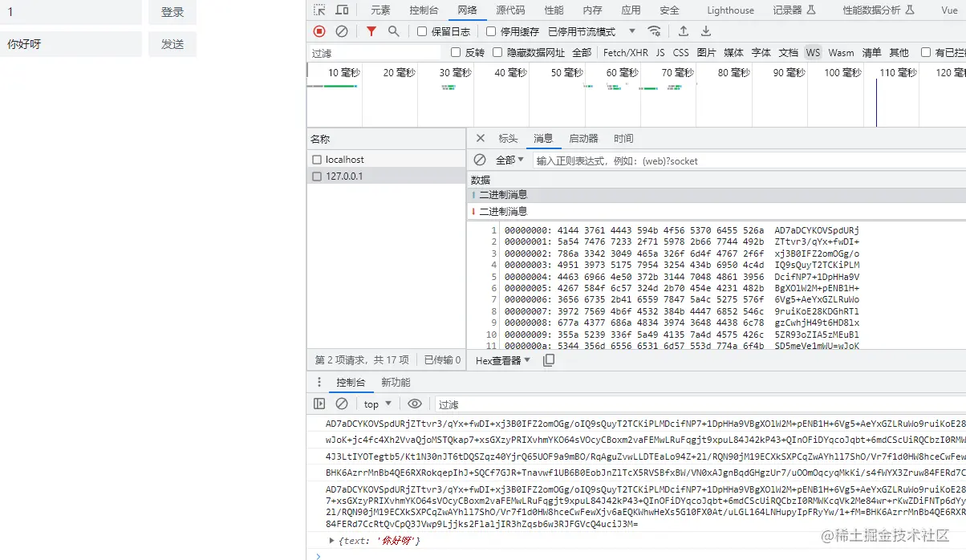Expand the {text: '你好呀'} console object
This screenshot has width=966, height=560.
coord(332,540)
